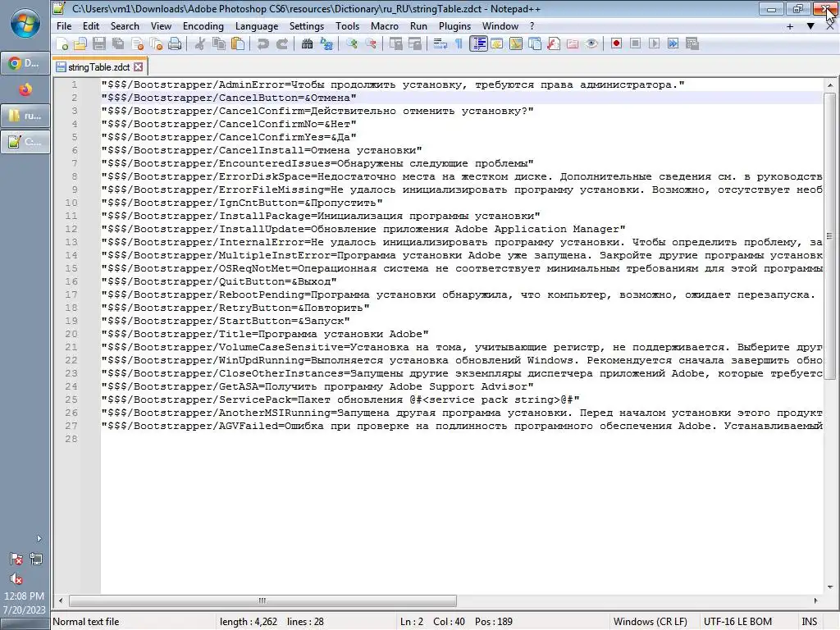Select the stringTable.zdct tab
Image resolution: width=840 pixels, height=630 pixels.
pyautogui.click(x=98, y=67)
